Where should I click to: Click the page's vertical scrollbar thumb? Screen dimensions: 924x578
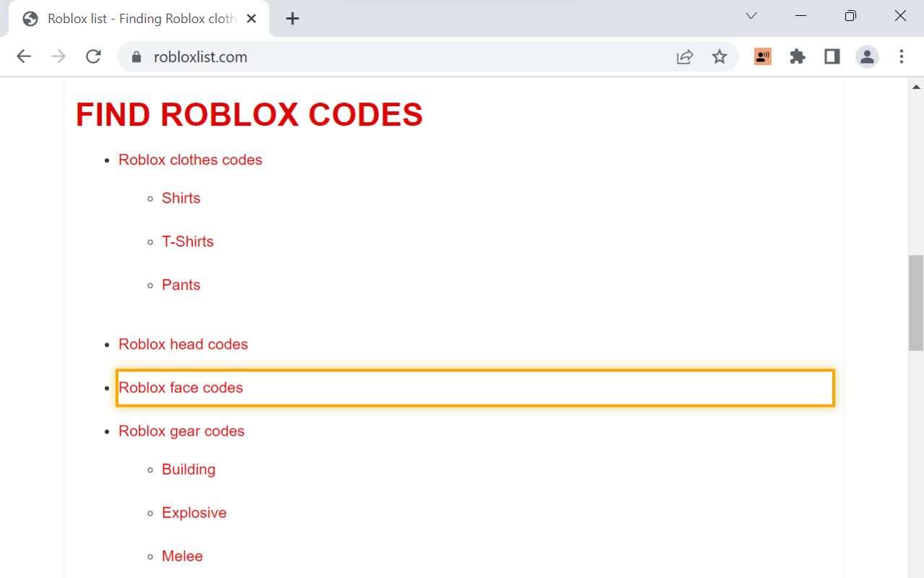916,303
